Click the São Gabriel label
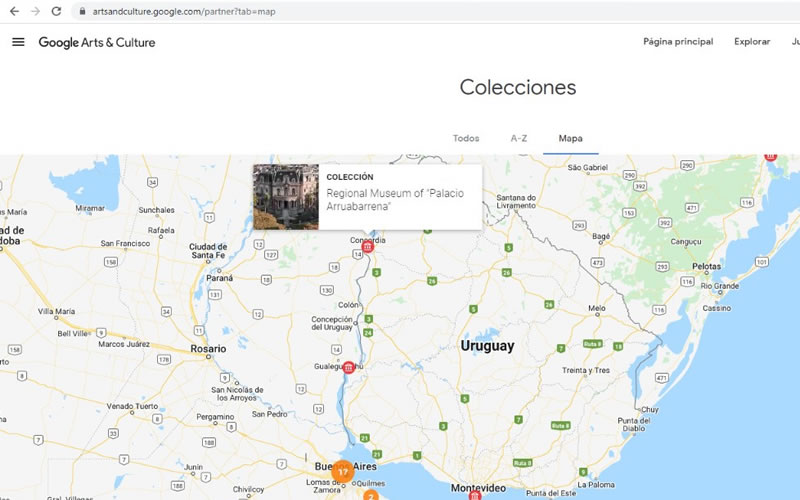Viewport: 800px width, 500px height. tap(588, 167)
